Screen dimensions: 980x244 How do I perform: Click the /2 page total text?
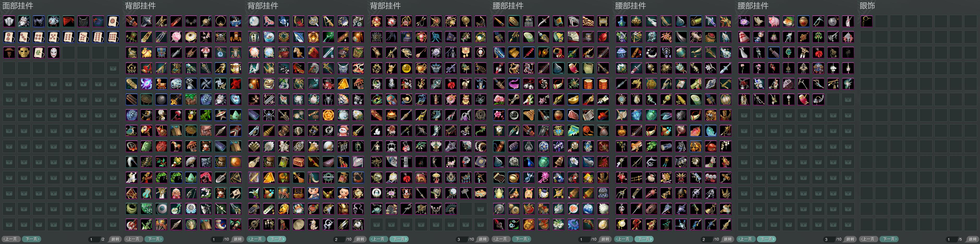pyautogui.click(x=103, y=239)
